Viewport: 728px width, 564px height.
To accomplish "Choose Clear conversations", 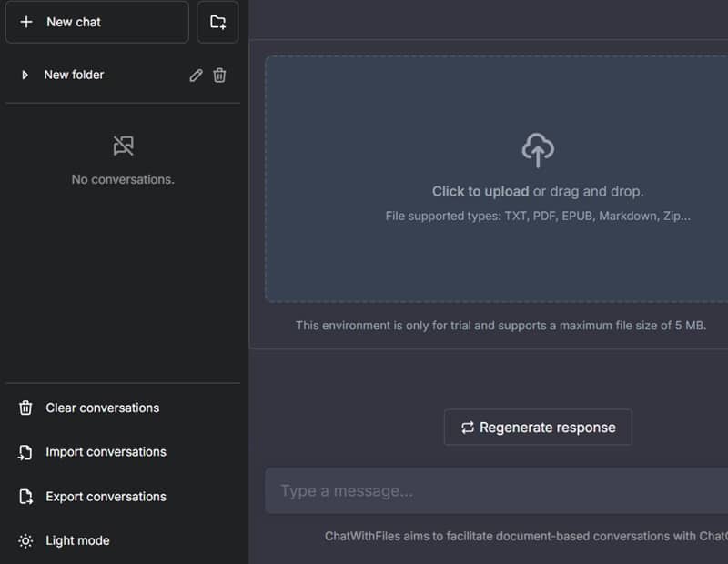I will (x=123, y=408).
